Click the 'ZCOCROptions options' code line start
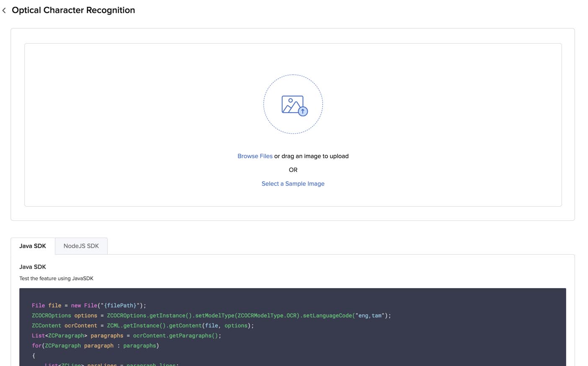This screenshot has width=588, height=366. coord(64,316)
